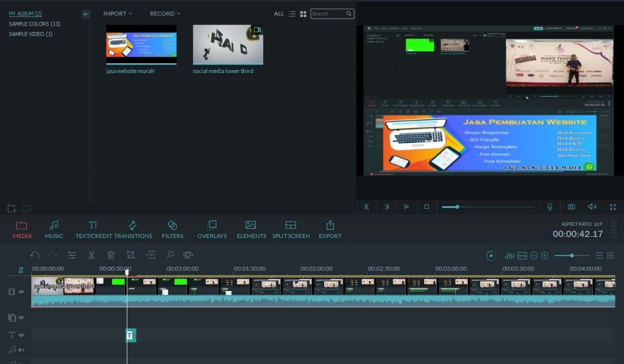Toggle visibility of the text track
Image resolution: width=624 pixels, height=364 pixels.
21,335
